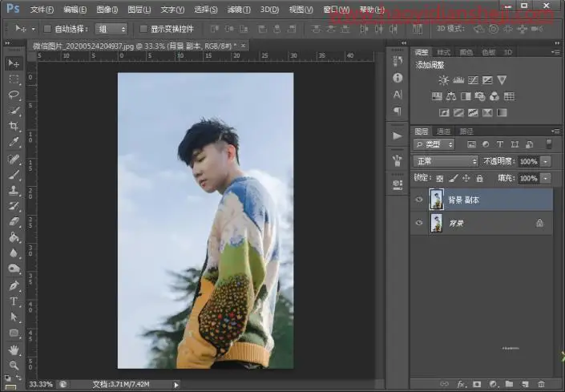Select the Paint Bucket tool
Image resolution: width=565 pixels, height=392 pixels.
14,237
